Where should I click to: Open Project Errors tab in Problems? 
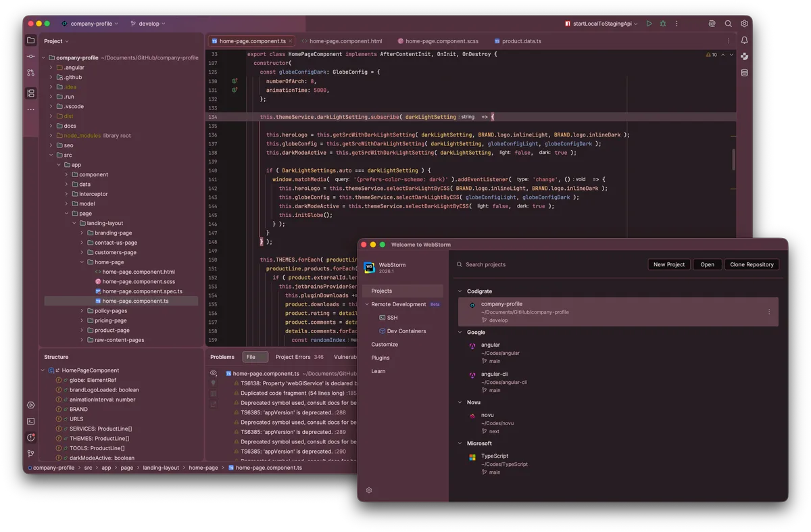point(299,357)
